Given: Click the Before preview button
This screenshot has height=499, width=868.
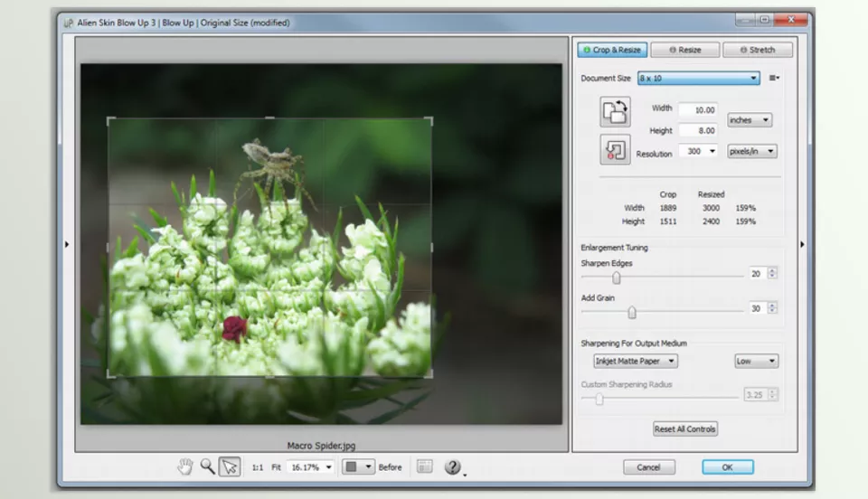Looking at the screenshot, I should [391, 467].
